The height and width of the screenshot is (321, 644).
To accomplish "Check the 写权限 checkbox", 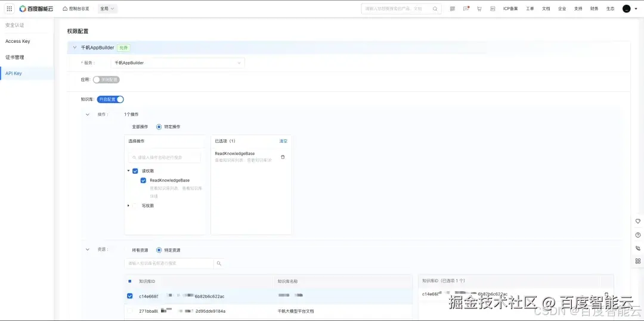I will point(135,206).
